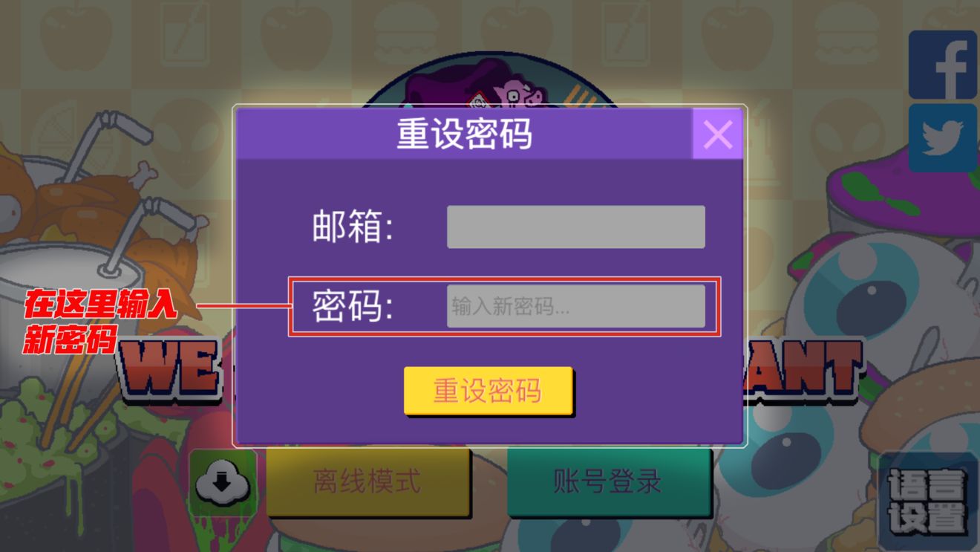Open the 语言设置 language settings icon
Image resolution: width=980 pixels, height=552 pixels.
coord(928,500)
